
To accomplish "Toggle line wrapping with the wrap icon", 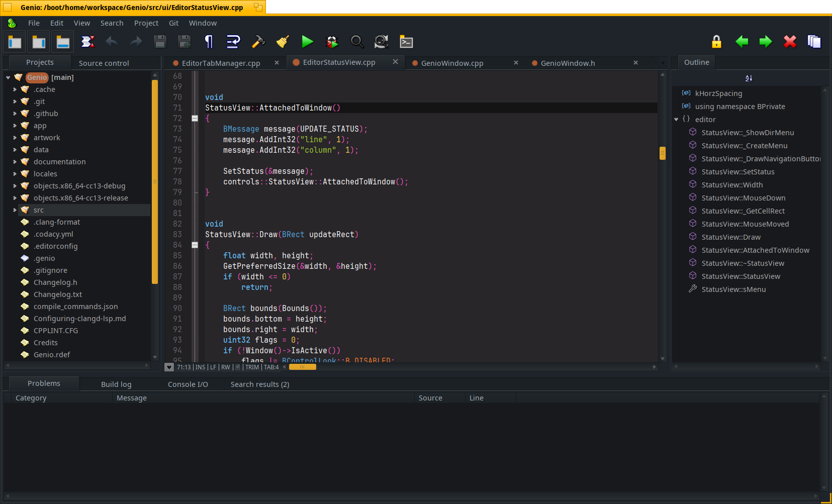I will pyautogui.click(x=233, y=42).
